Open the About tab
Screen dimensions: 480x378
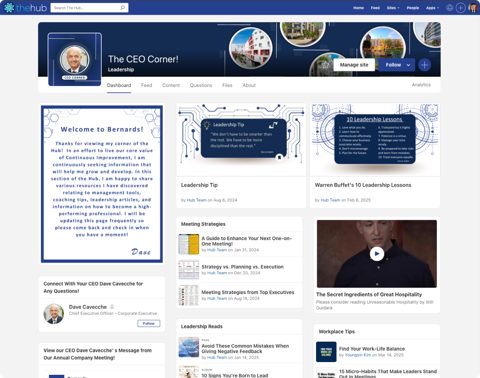coord(249,85)
